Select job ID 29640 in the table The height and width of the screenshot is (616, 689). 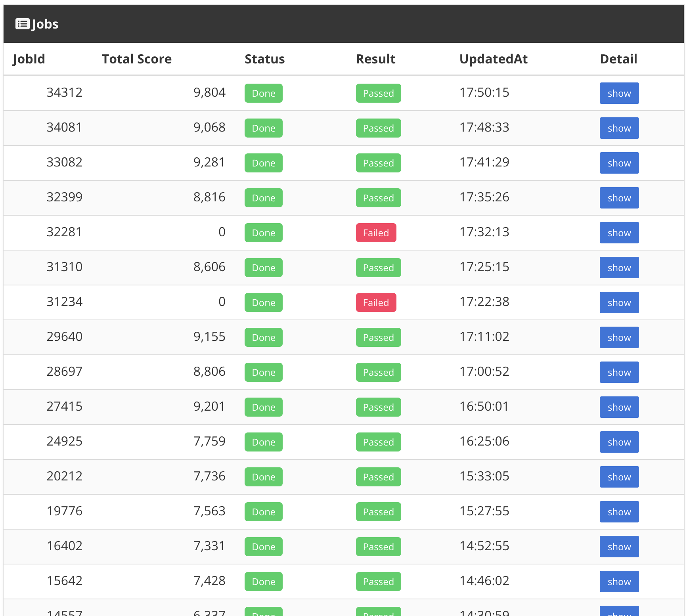point(65,337)
